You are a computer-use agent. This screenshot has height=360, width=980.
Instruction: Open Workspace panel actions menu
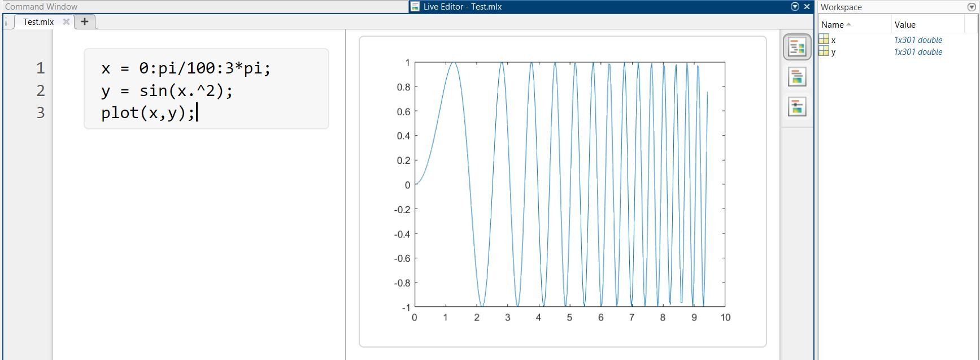[972, 7]
